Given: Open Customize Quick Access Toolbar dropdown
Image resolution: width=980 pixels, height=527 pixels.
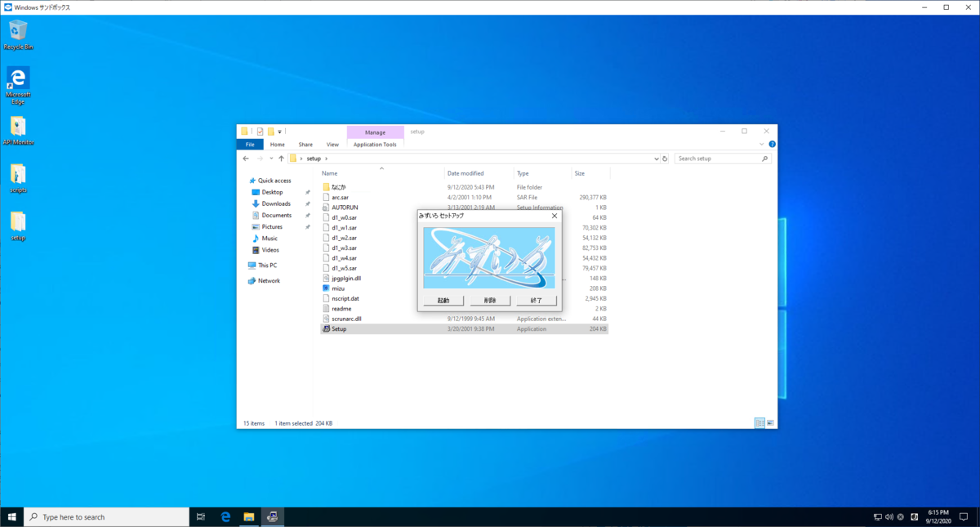Looking at the screenshot, I should click(279, 132).
